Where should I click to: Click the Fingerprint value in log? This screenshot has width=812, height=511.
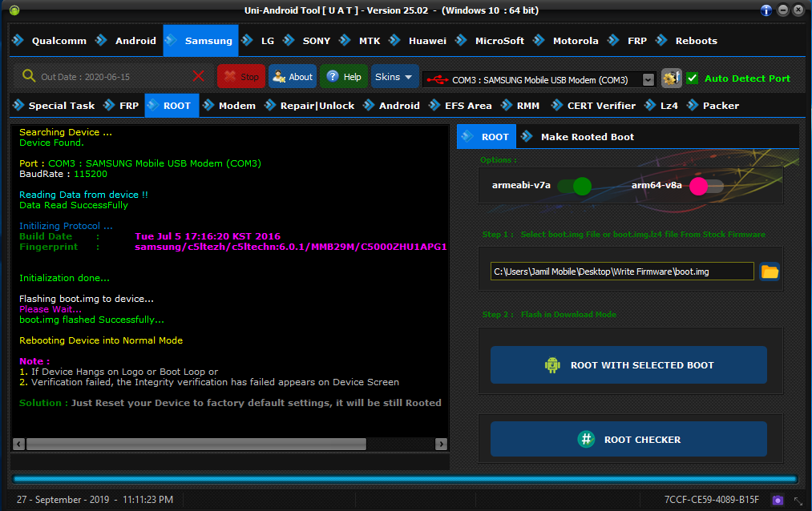coord(290,247)
